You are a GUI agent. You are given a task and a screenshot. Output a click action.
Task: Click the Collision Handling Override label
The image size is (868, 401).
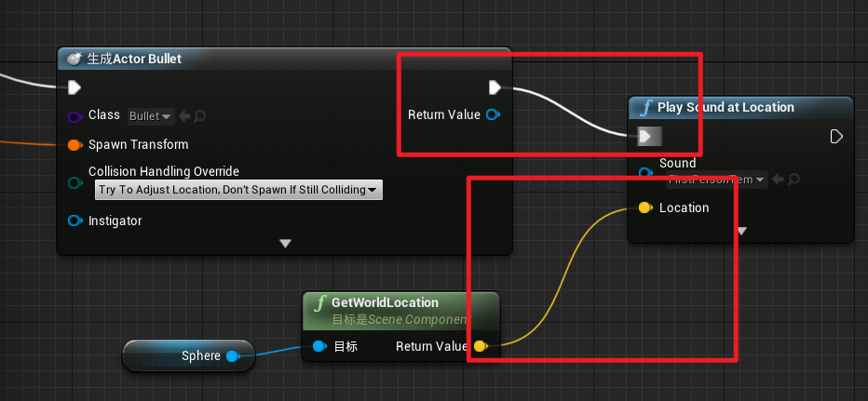pyautogui.click(x=164, y=171)
